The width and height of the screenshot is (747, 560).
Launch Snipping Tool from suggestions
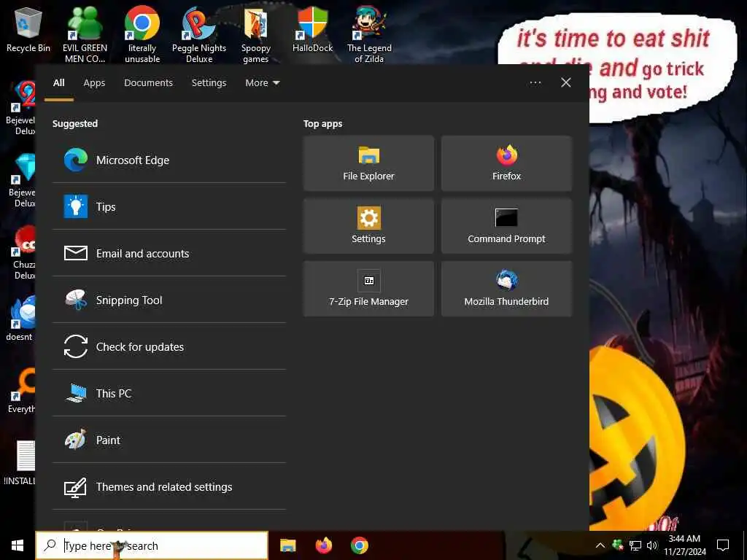169,300
